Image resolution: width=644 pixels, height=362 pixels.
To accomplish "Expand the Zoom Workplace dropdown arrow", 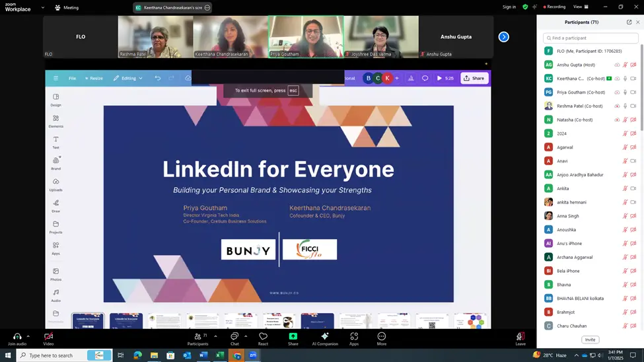I will [43, 7].
